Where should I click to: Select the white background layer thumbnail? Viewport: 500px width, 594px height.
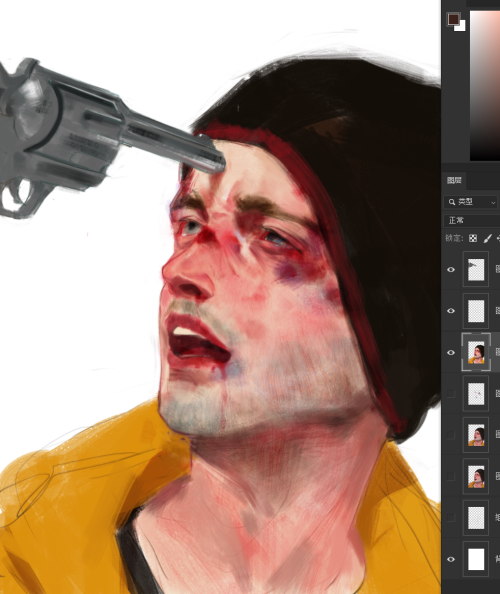tap(476, 559)
